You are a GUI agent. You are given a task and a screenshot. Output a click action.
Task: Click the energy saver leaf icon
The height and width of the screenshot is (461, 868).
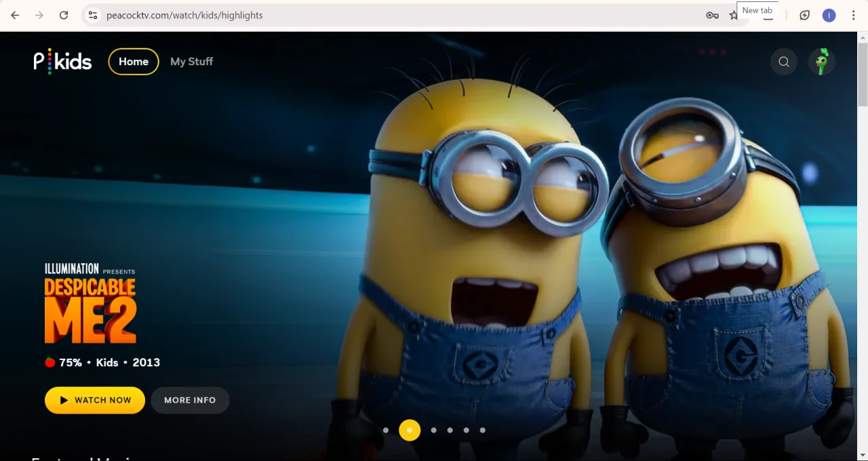[805, 15]
